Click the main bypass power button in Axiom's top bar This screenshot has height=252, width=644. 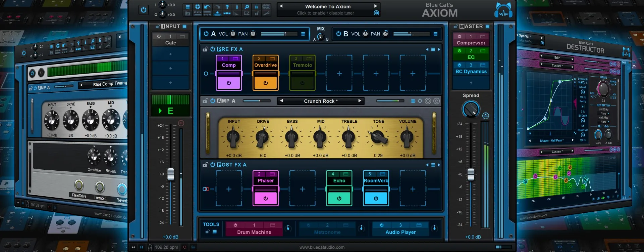144,10
